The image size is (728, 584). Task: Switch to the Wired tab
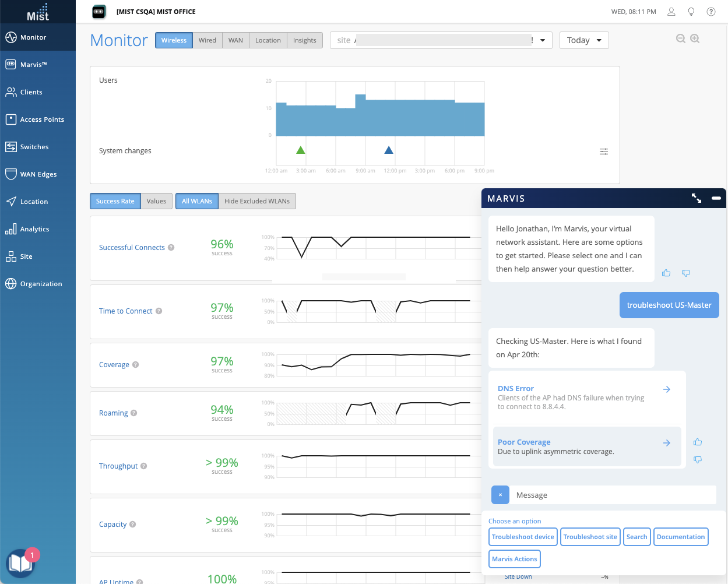click(x=207, y=40)
